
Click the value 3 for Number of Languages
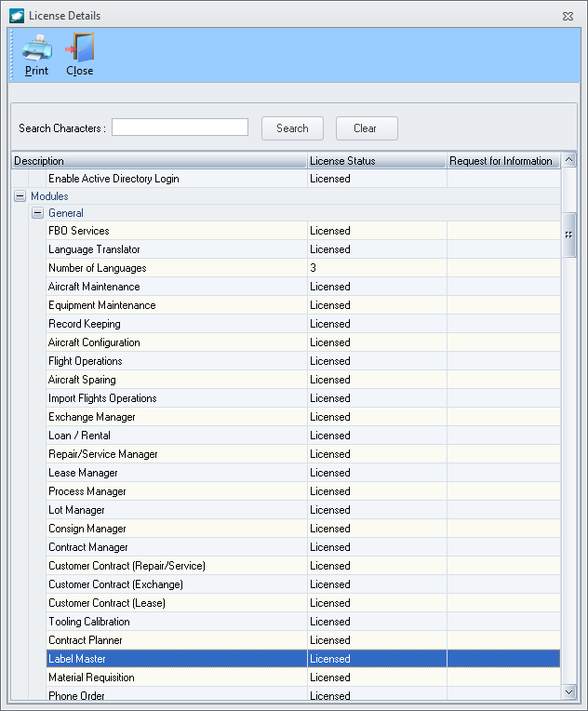pyautogui.click(x=313, y=268)
